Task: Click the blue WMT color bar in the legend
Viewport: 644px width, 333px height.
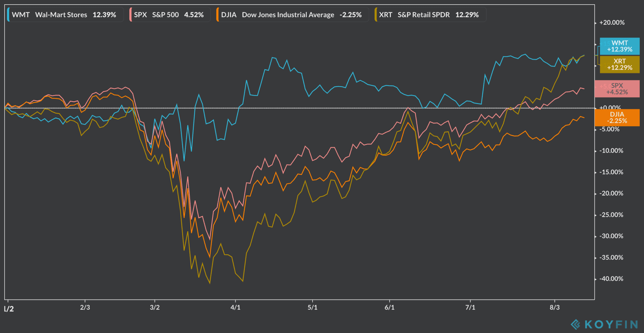Action: (8, 15)
